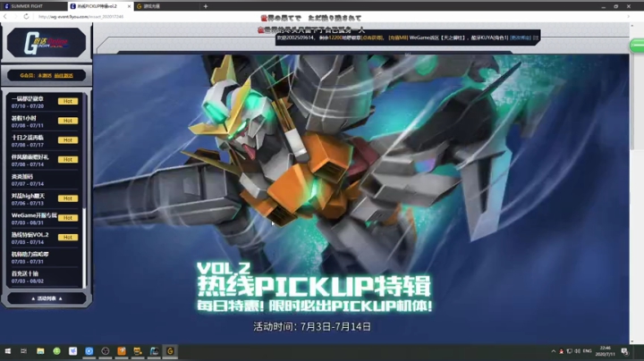This screenshot has height=361, width=644.
Task: Open volume control in tray
Action: (578, 351)
